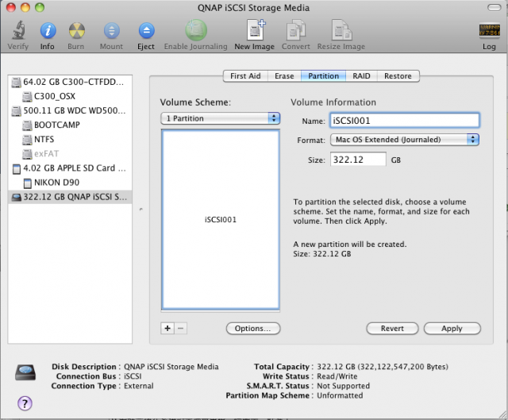Select 4.02 GB APPLE SD Card row
This screenshot has width=508, height=420.
pos(70,168)
